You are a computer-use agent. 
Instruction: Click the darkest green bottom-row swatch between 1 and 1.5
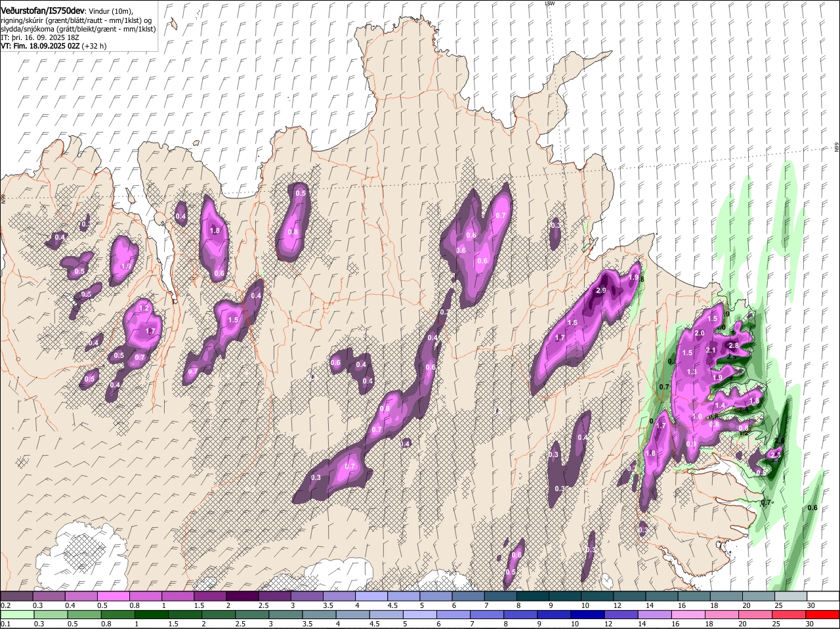click(152, 615)
